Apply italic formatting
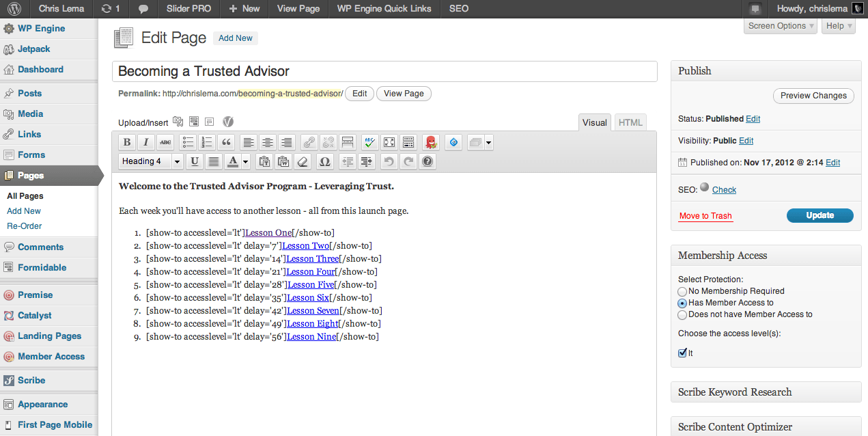 145,142
